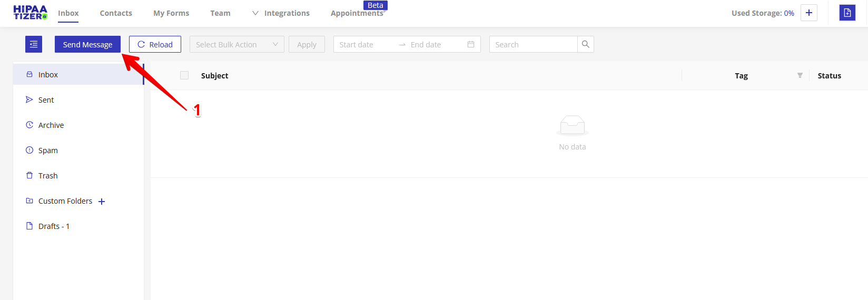Screen dimensions: 868x300
Task: Expand the Select Bulk Action dropdown
Action: (236, 44)
